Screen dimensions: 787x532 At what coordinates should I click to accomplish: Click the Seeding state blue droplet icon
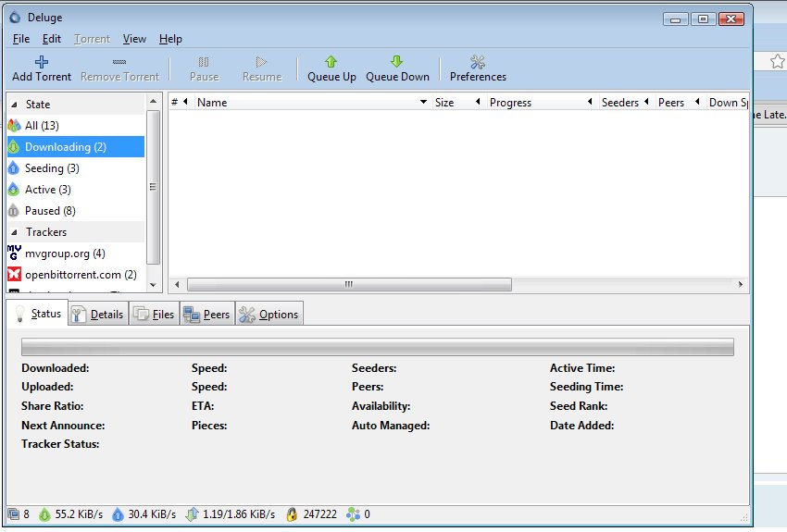point(14,168)
